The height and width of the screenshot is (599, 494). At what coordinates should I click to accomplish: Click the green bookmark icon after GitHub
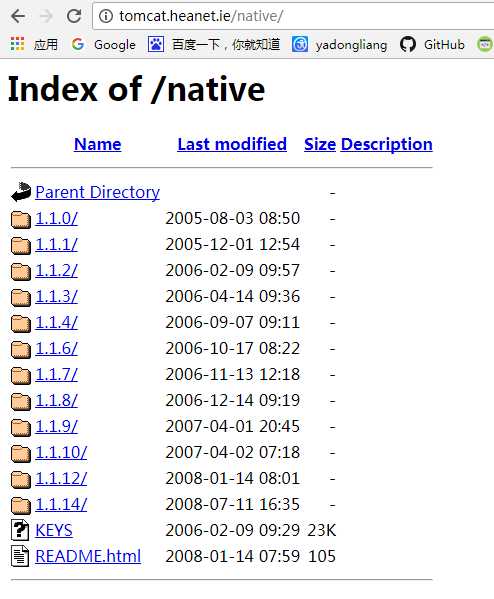click(x=485, y=44)
